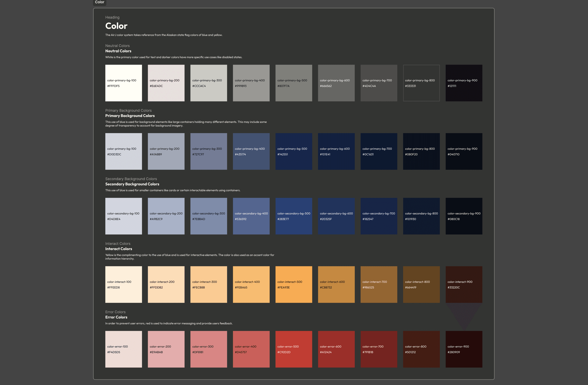Select the color-error-800 swatch
The width and height of the screenshot is (588, 385).
coord(421,349)
